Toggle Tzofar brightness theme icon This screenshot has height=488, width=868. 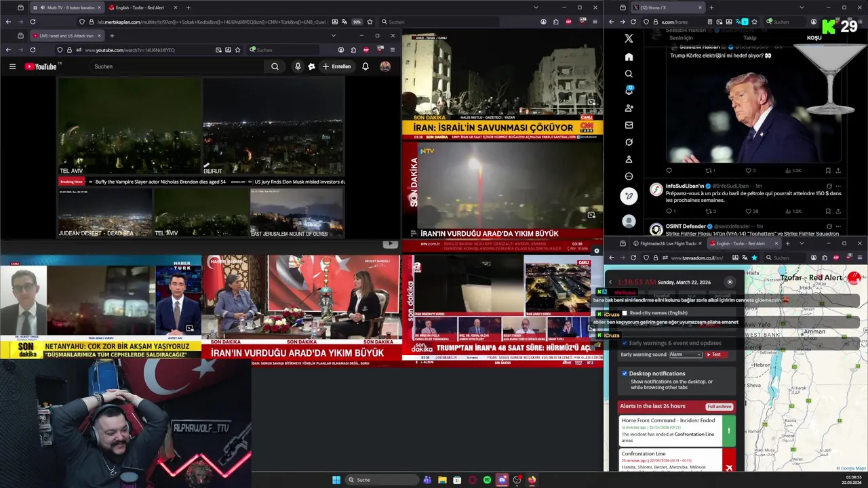[x=730, y=282]
